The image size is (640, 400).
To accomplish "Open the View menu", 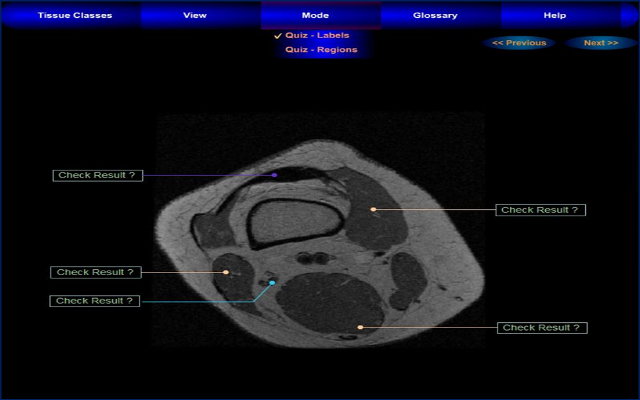I will [x=195, y=15].
